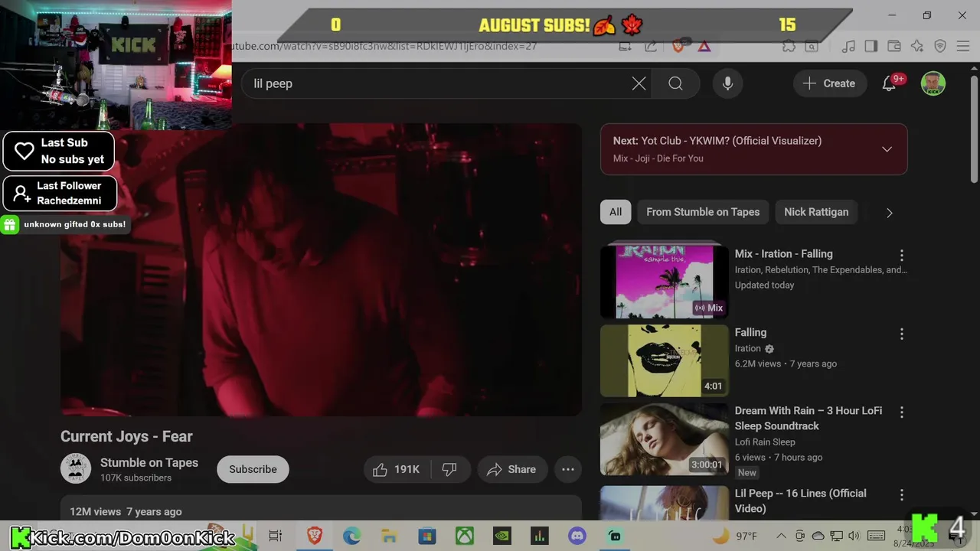Show hidden system tray icons

click(780, 536)
